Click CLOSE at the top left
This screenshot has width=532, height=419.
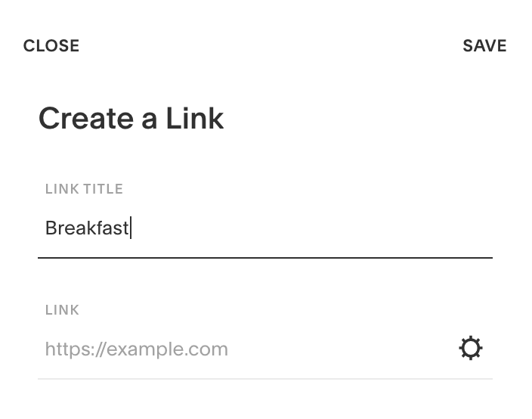pyautogui.click(x=51, y=46)
